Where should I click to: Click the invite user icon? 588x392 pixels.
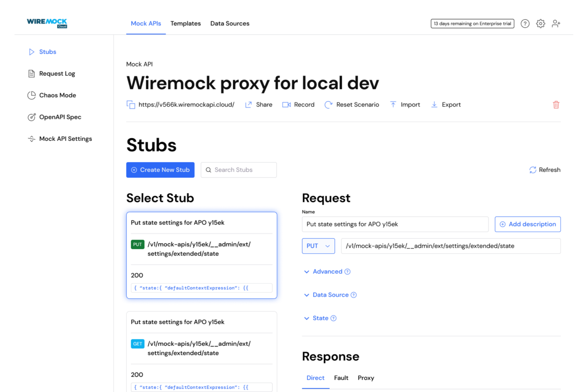tap(556, 23)
